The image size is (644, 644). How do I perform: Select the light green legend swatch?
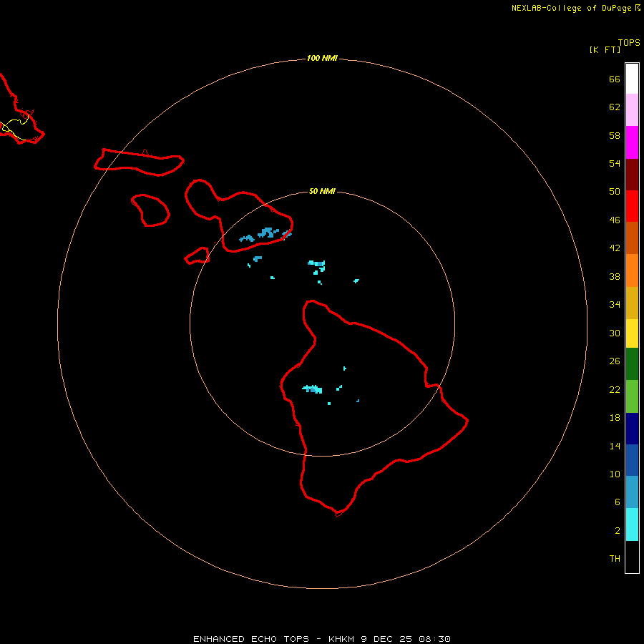[632, 396]
